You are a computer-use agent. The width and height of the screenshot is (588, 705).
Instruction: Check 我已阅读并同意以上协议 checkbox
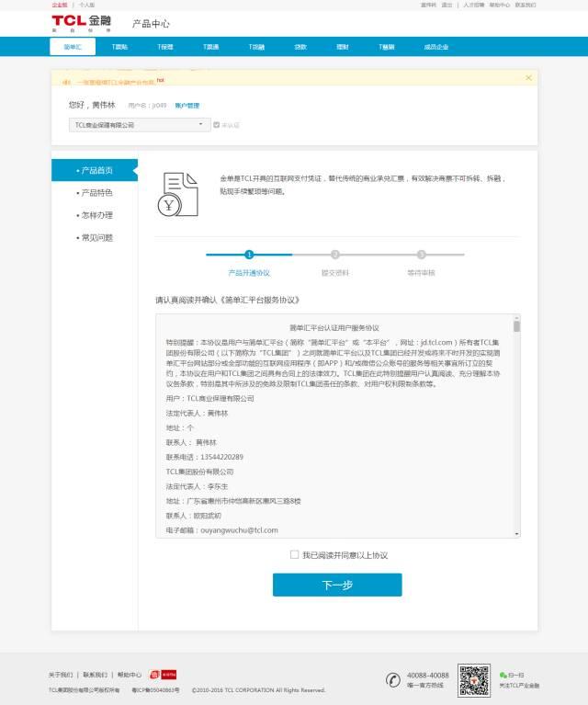pos(295,554)
